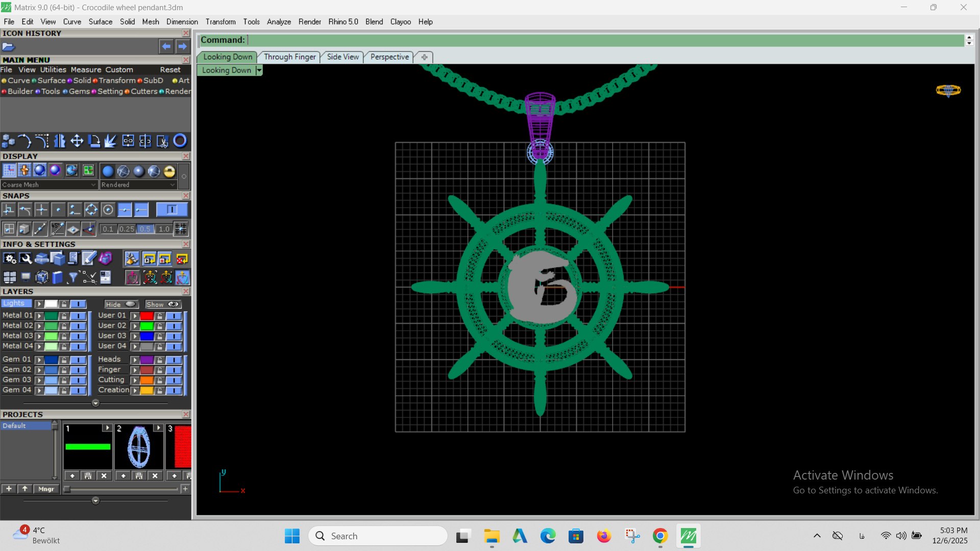The image size is (980, 551).
Task: Toggle the large snap on/off switch
Action: tap(171, 210)
